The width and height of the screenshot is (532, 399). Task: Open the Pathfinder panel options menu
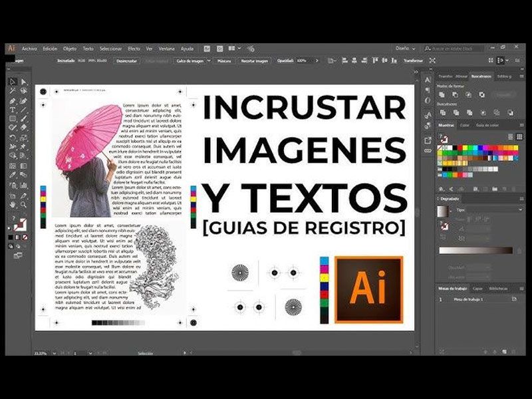tap(521, 76)
